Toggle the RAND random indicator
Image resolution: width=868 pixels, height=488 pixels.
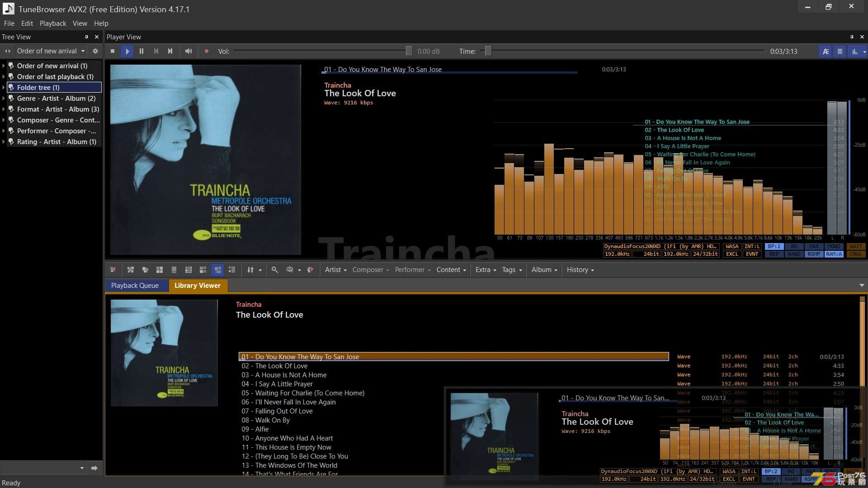pos(794,254)
